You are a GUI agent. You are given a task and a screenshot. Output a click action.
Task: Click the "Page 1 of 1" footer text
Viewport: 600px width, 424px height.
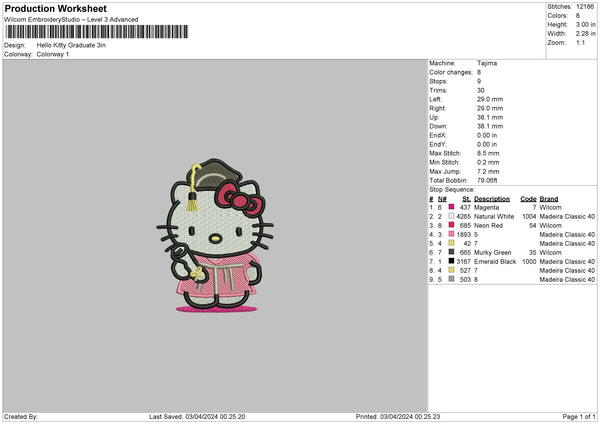click(x=579, y=416)
